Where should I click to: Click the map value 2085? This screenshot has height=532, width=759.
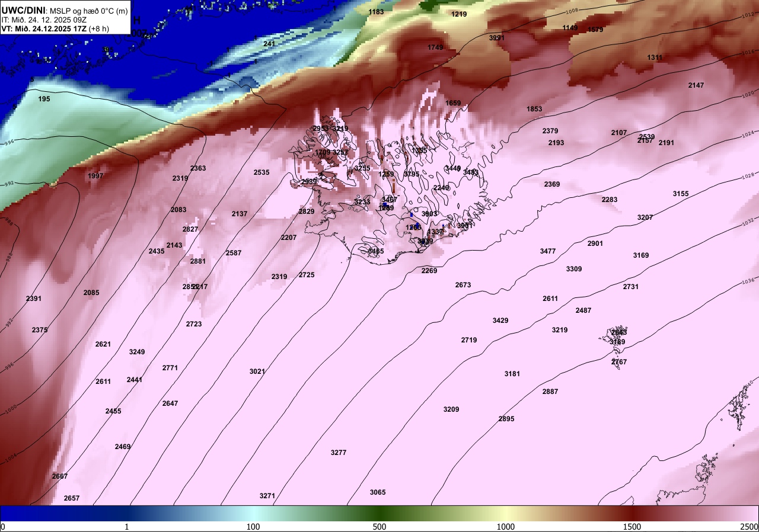point(91,293)
